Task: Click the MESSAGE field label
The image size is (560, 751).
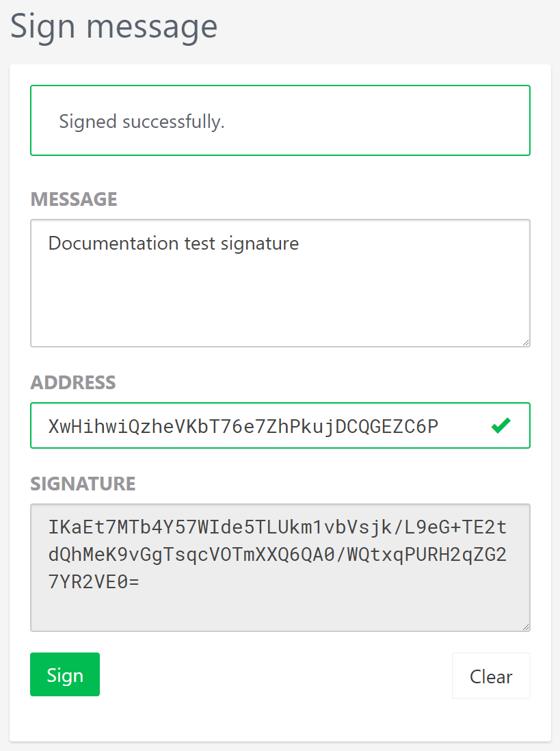Action: 74,199
